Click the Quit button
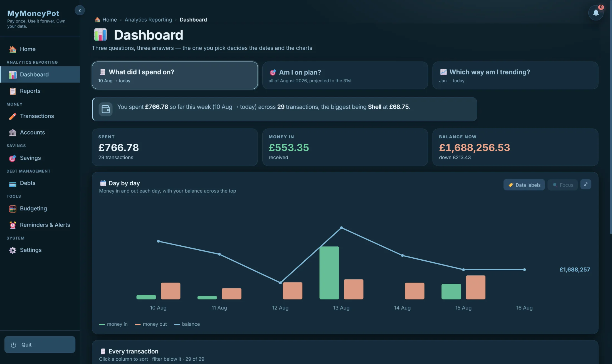612x364 pixels. (40, 345)
